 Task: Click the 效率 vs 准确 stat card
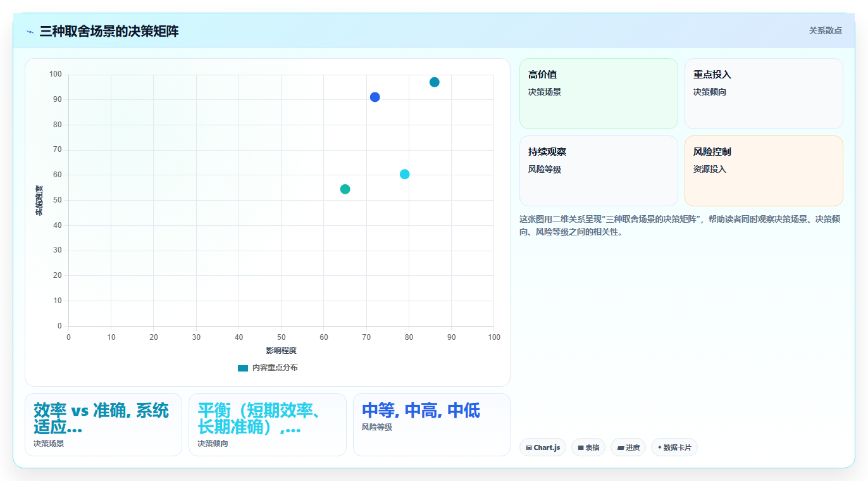click(x=103, y=425)
